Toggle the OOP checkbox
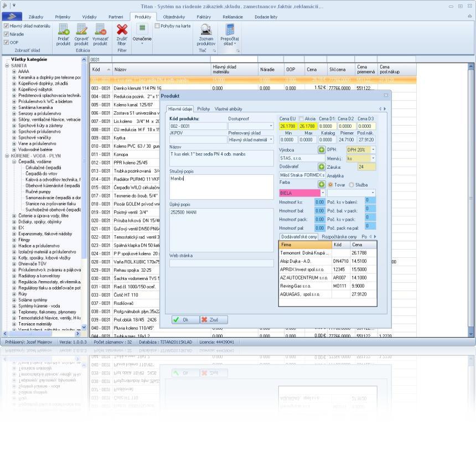Viewport: 476px width, 451px height. point(6,42)
